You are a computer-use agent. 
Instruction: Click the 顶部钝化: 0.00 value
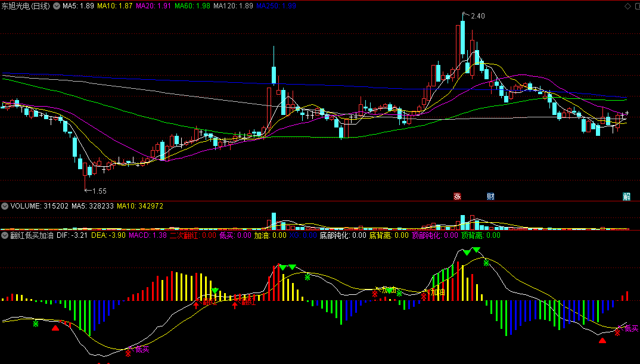[435, 235]
